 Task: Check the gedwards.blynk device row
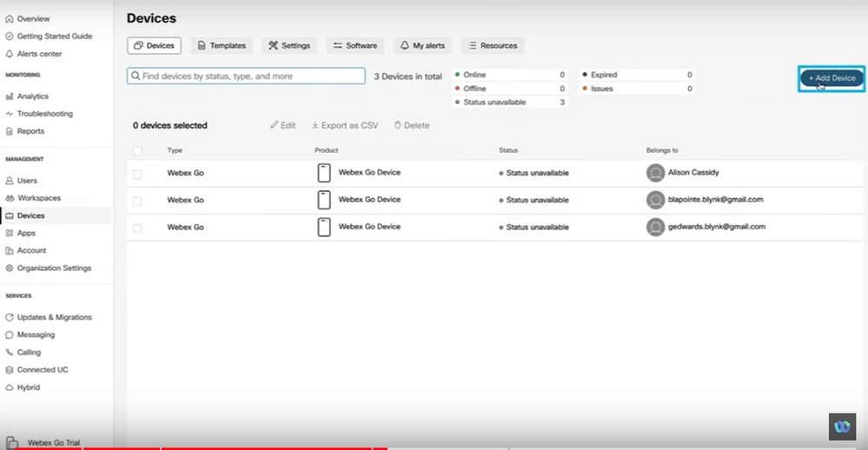137,228
